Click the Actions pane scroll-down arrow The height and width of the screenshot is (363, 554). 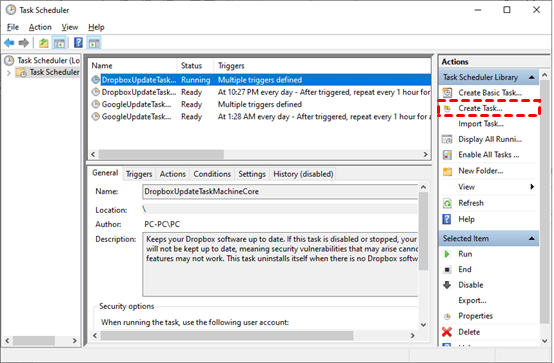pyautogui.click(x=544, y=341)
